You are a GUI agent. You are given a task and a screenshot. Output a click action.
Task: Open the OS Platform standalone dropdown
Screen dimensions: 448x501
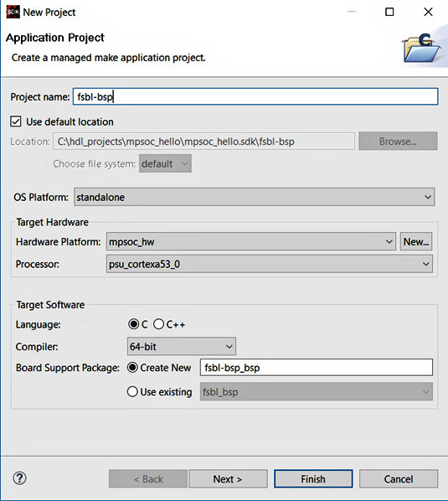pos(255,197)
